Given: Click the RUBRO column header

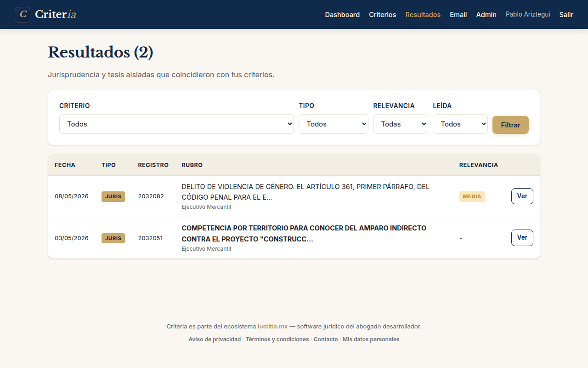Looking at the screenshot, I should [192, 165].
